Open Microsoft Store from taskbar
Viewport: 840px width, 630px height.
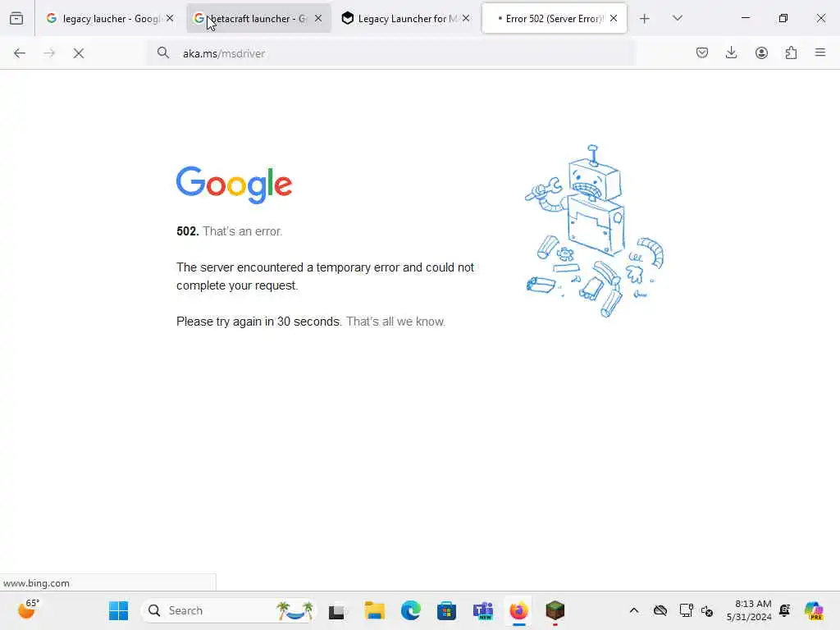pyautogui.click(x=446, y=610)
